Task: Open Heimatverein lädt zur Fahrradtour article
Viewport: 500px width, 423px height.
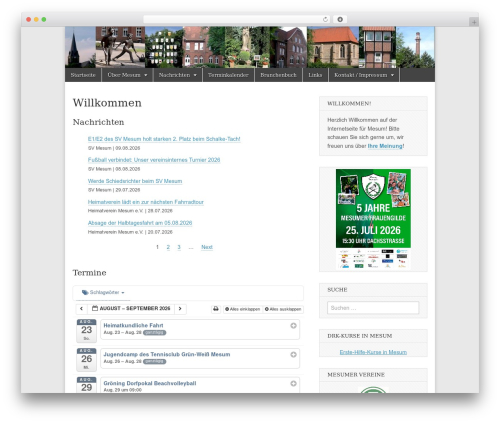Action: [146, 202]
